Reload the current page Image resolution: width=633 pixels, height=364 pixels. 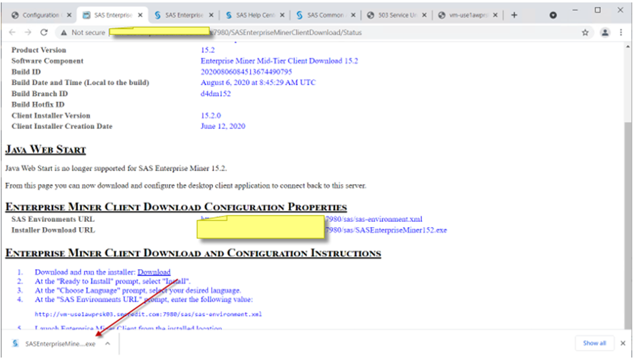pyautogui.click(x=44, y=32)
